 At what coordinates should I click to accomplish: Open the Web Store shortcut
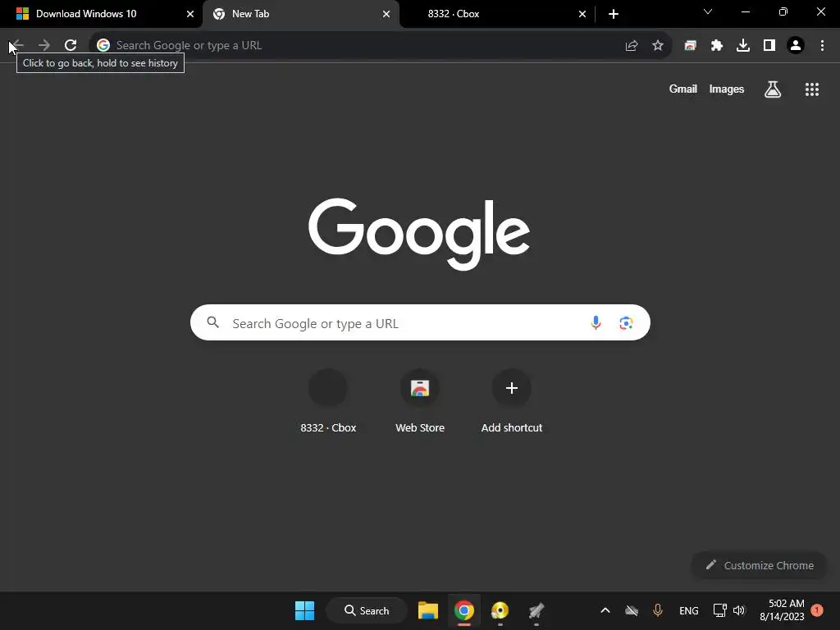[420, 401]
